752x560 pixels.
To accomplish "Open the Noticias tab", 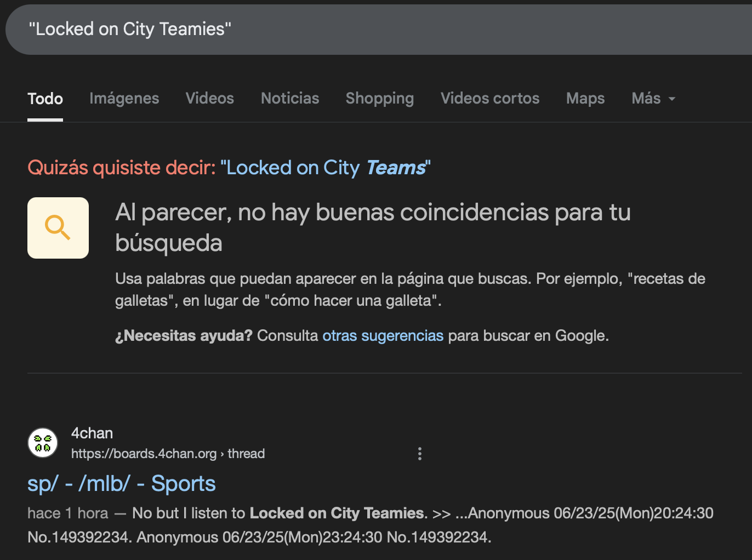I will click(290, 99).
